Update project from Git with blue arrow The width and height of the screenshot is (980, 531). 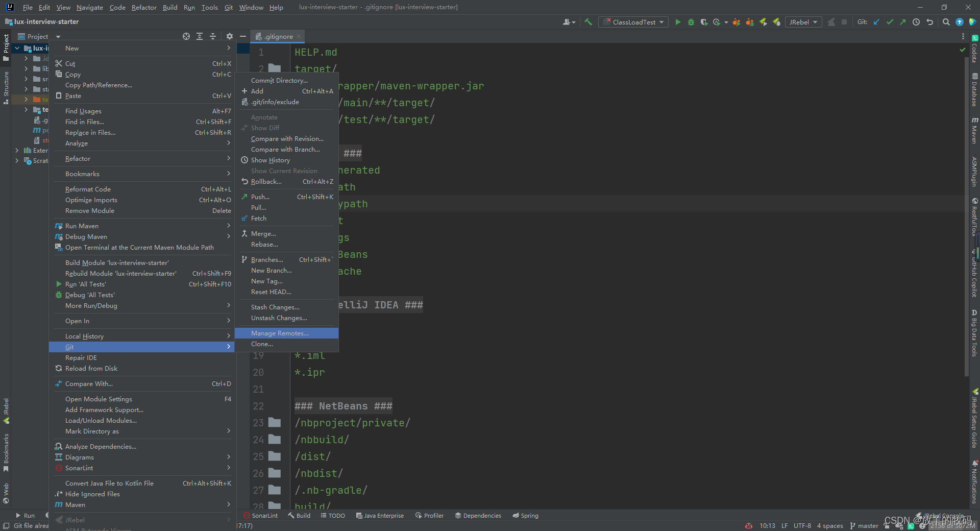[x=876, y=22]
